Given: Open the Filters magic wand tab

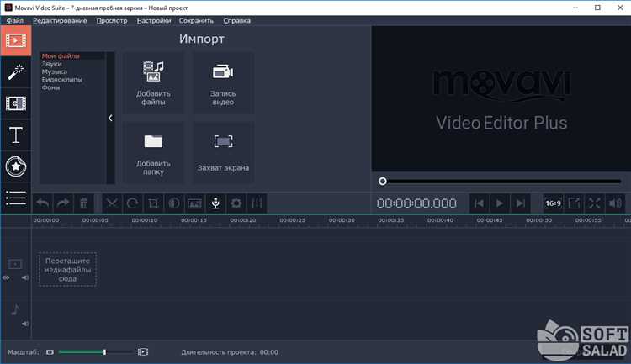Looking at the screenshot, I should tap(16, 72).
